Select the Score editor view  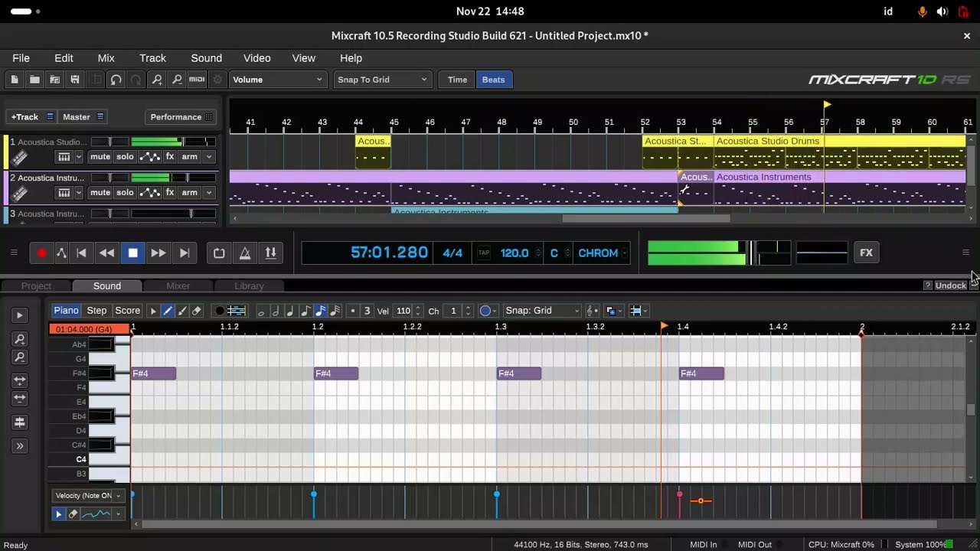point(127,311)
